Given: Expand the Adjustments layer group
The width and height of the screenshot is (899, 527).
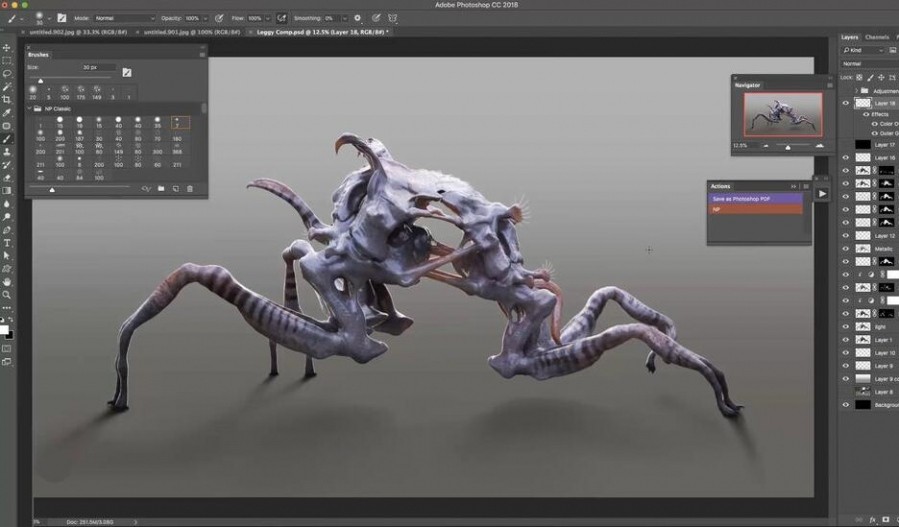Looking at the screenshot, I should (x=857, y=91).
